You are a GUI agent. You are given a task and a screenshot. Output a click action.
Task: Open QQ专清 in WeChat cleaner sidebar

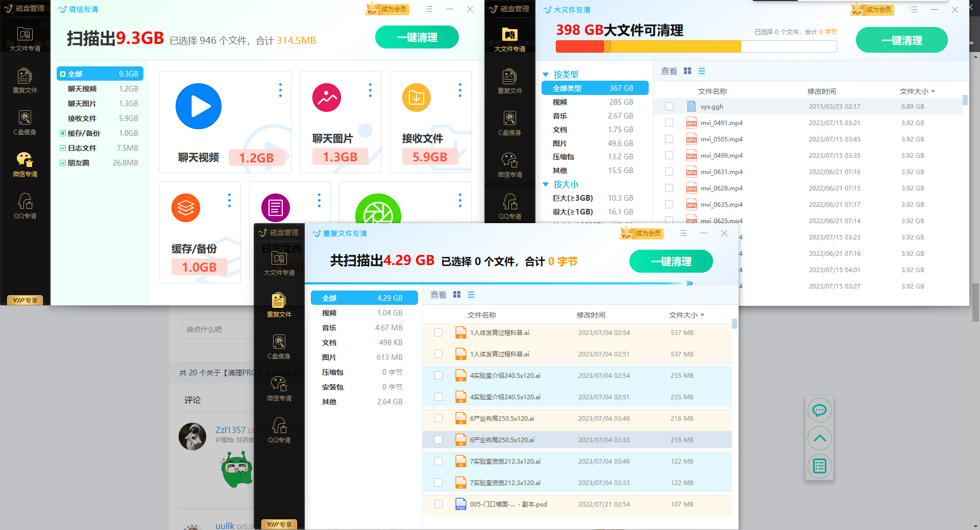(x=25, y=207)
